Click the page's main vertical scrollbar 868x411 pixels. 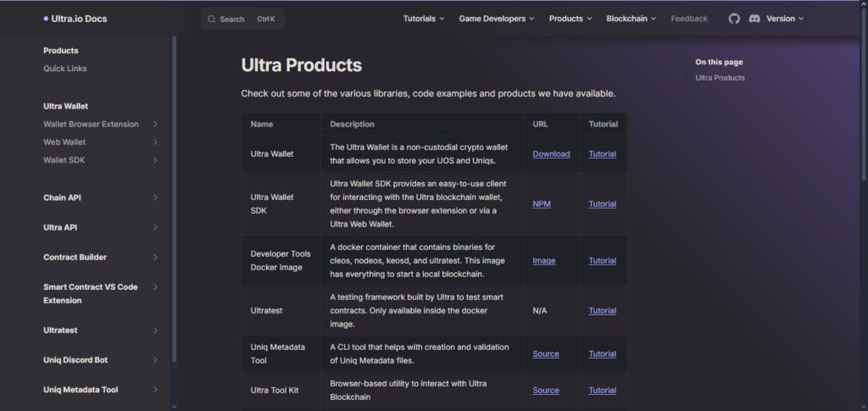[864, 94]
